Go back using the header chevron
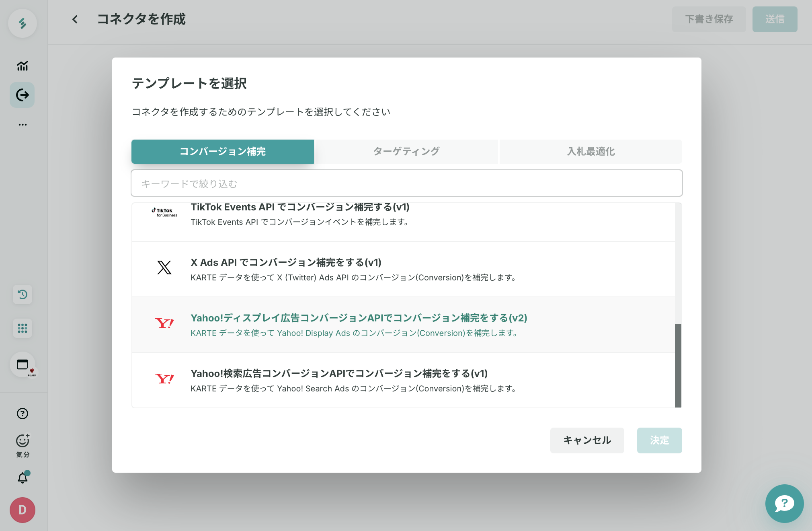Viewport: 812px width, 531px height. (75, 19)
